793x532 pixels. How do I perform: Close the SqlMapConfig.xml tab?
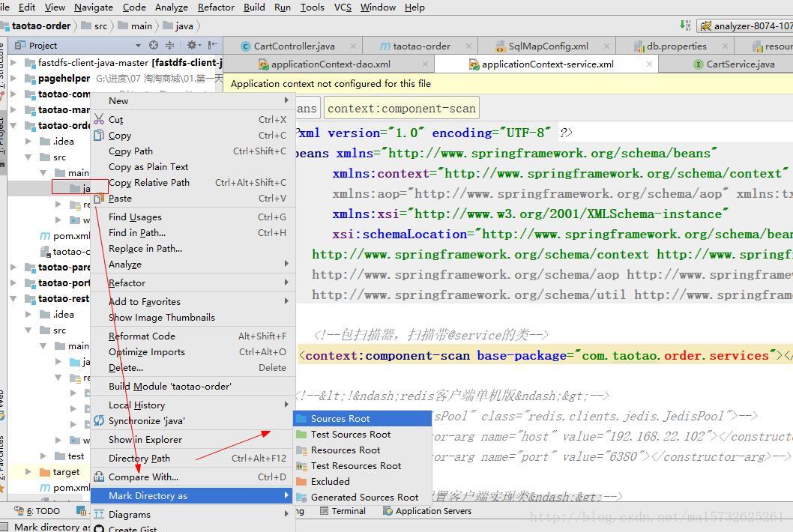click(606, 46)
